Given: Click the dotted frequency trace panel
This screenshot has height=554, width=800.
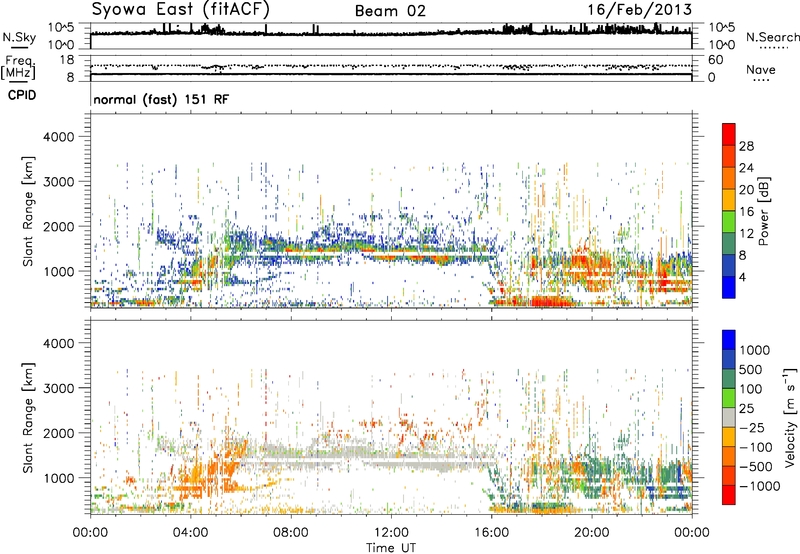Looking at the screenshot, I should click(x=391, y=68).
